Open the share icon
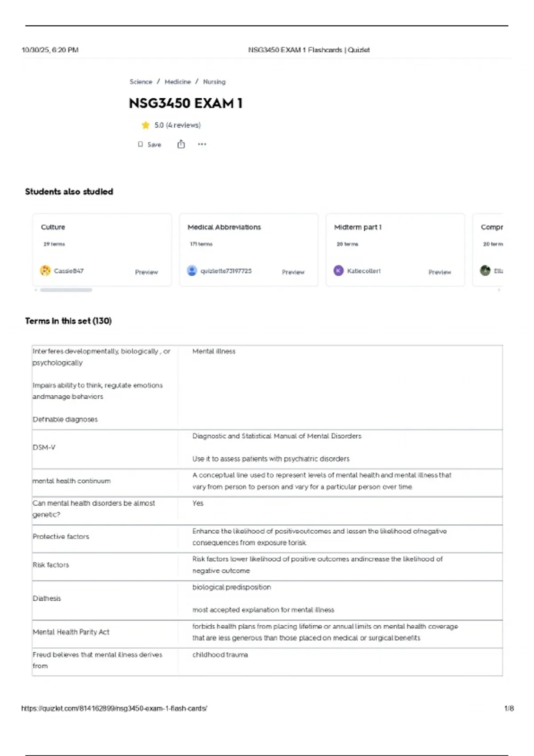534x756 pixels. pyautogui.click(x=181, y=144)
